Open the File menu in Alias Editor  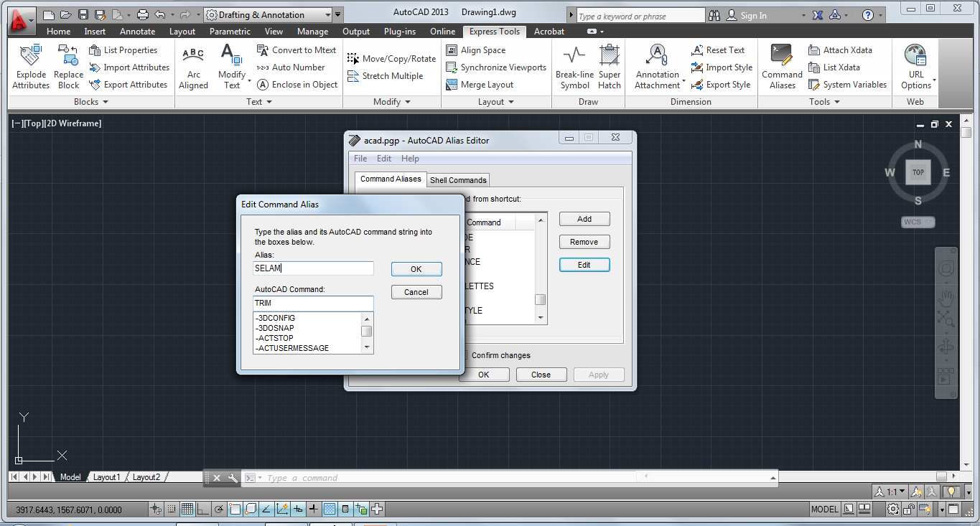[360, 159]
